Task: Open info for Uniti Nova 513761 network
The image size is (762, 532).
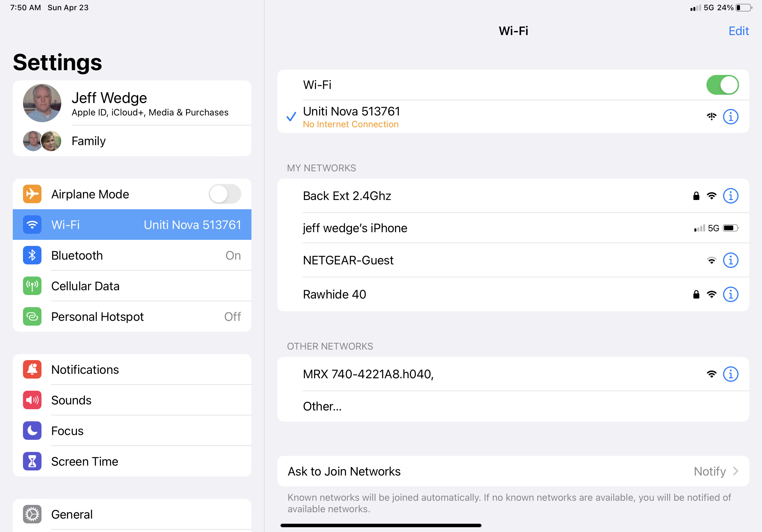Action: (730, 117)
